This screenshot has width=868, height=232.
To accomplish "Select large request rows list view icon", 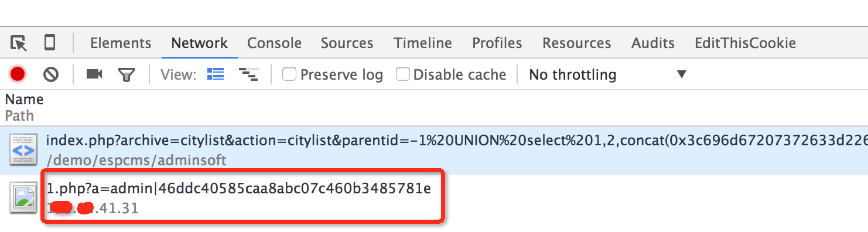I will click(216, 74).
